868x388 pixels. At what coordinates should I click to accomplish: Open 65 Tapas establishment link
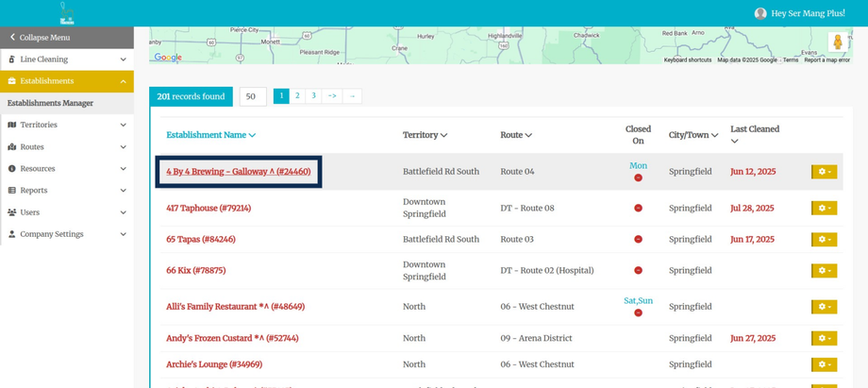coord(201,240)
